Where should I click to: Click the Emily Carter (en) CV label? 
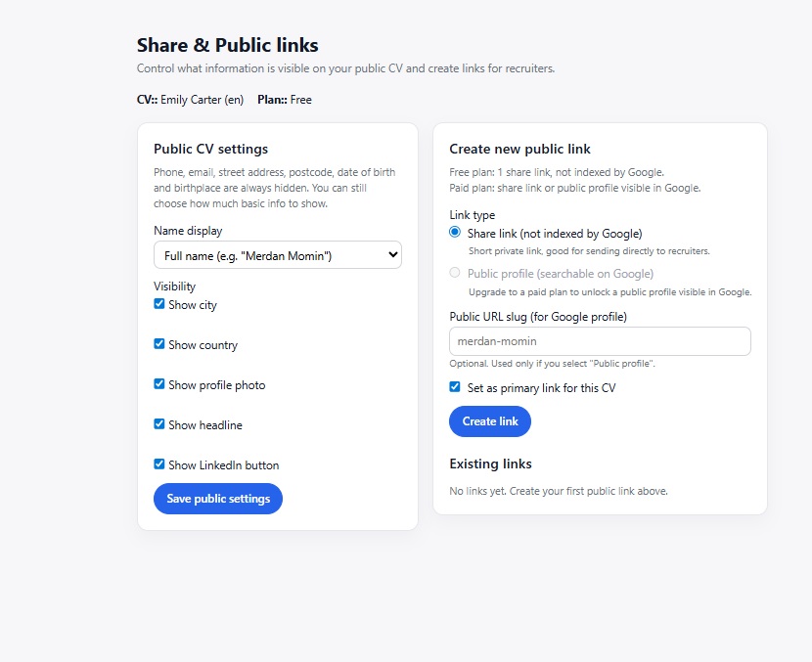point(202,100)
